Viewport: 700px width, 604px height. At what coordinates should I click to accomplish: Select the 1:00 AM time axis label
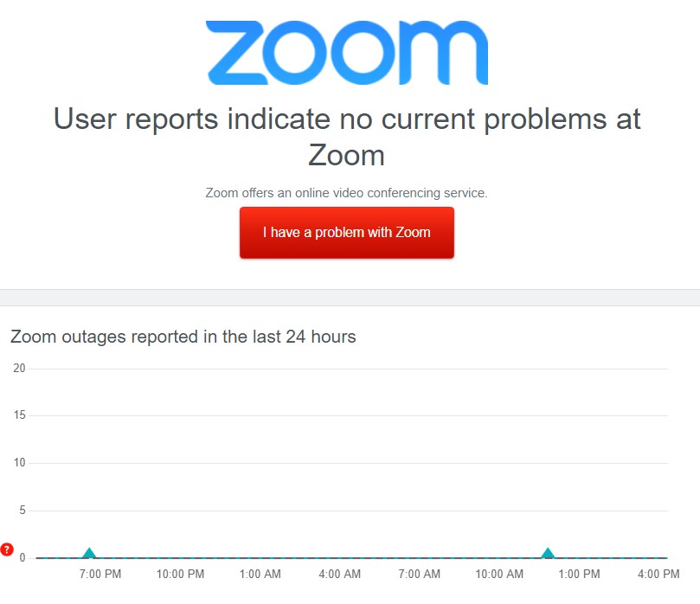pyautogui.click(x=260, y=574)
